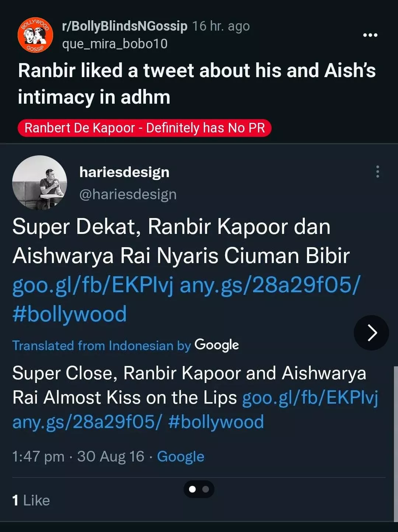The width and height of the screenshot is (398, 532).
Task: Click 'Translated from Indonesian by Google' label
Action: pyautogui.click(x=125, y=345)
